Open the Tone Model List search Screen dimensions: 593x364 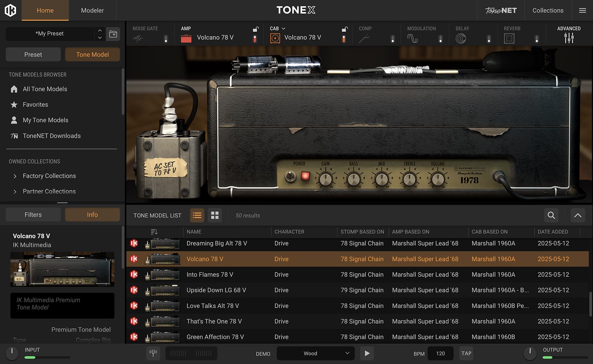point(551,215)
